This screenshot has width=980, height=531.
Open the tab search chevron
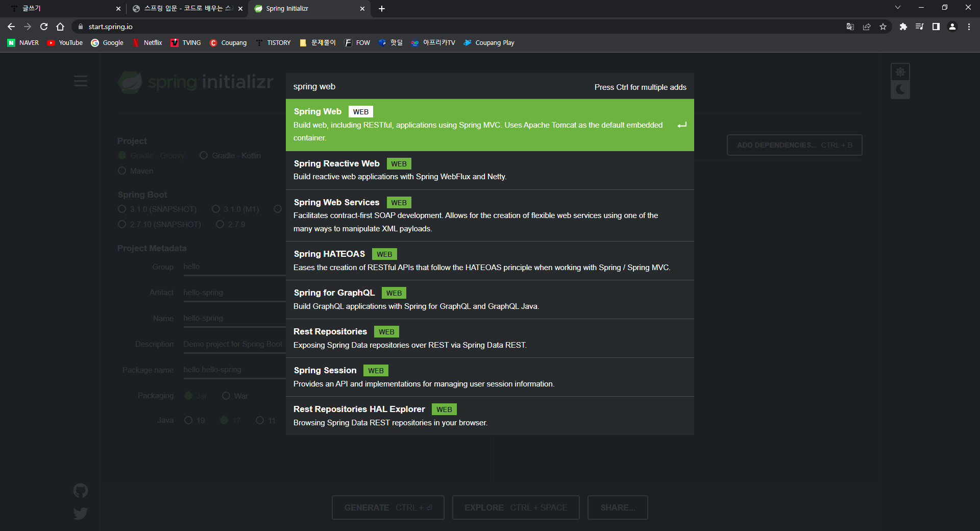tap(898, 7)
